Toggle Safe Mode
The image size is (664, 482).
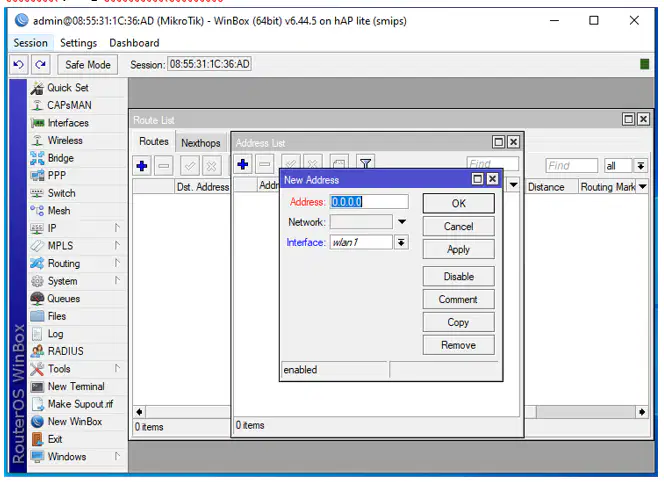88,64
